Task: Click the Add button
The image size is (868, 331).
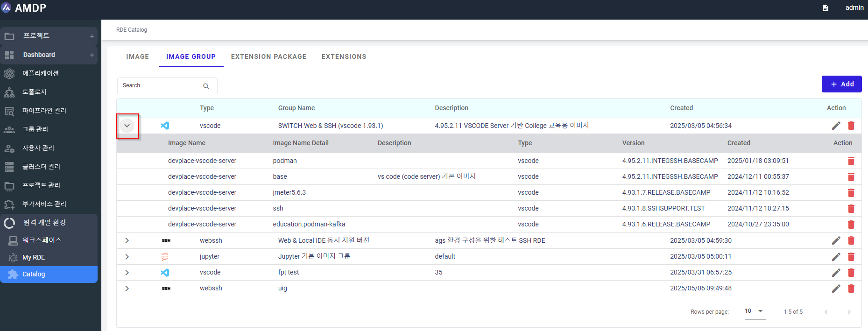Action: 841,84
